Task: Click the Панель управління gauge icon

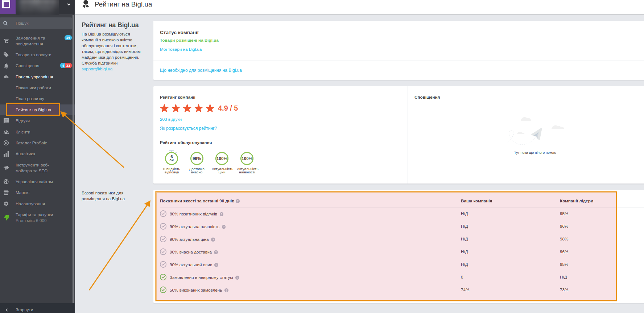Action: (x=6, y=77)
